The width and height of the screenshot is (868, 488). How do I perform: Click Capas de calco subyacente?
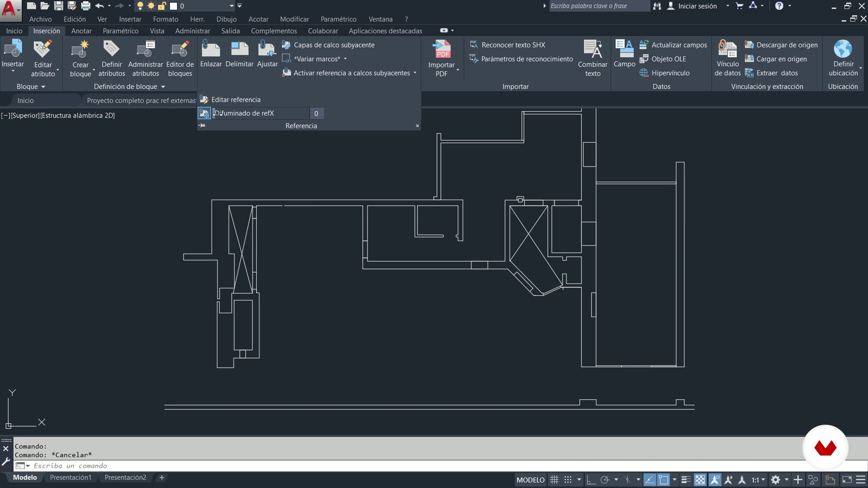pyautogui.click(x=328, y=45)
